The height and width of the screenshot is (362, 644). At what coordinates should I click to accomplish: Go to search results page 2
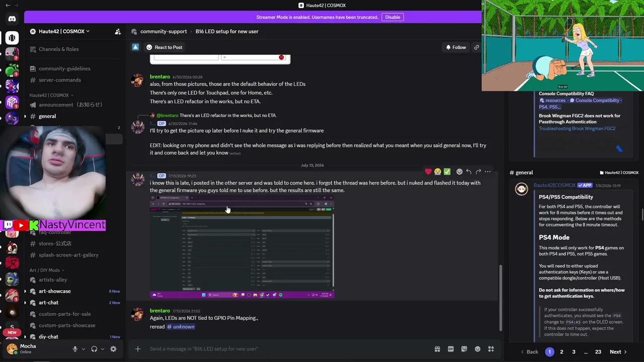pyautogui.click(x=561, y=352)
